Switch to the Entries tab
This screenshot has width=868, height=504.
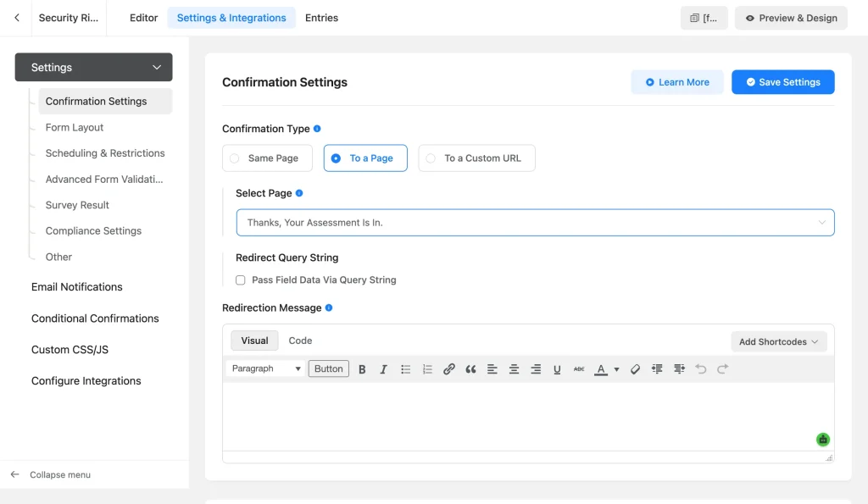coord(321,18)
